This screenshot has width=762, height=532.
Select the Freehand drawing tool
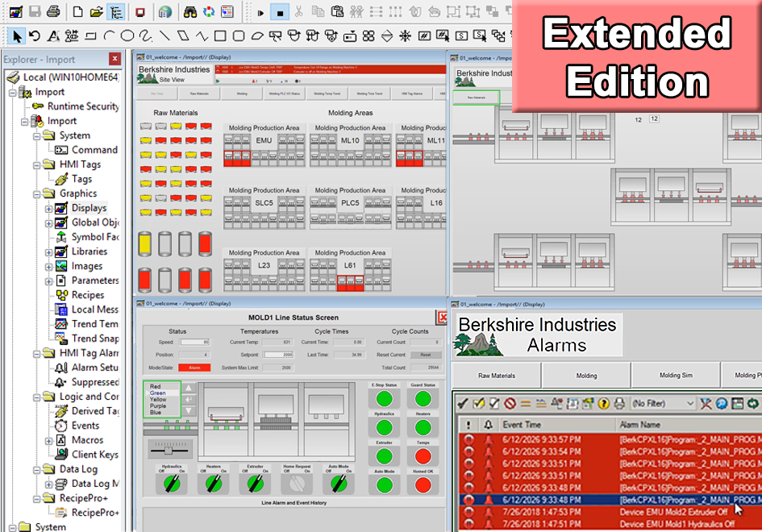(146, 35)
